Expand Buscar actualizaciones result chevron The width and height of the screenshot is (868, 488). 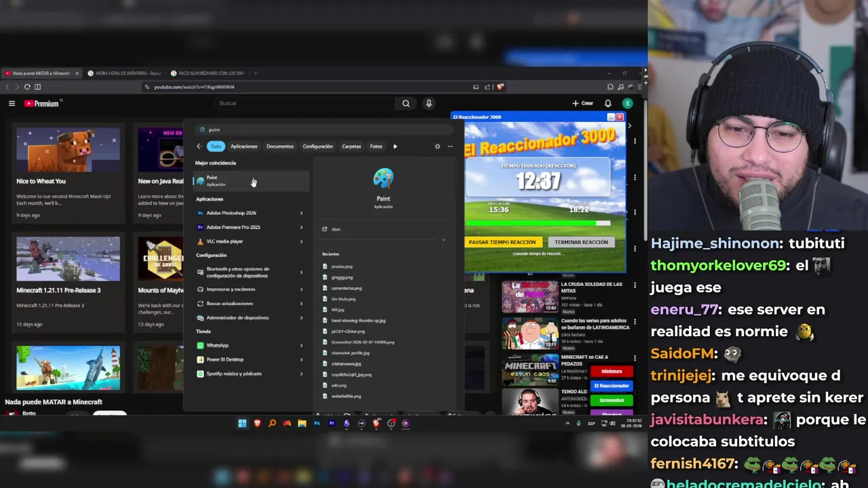(x=302, y=304)
